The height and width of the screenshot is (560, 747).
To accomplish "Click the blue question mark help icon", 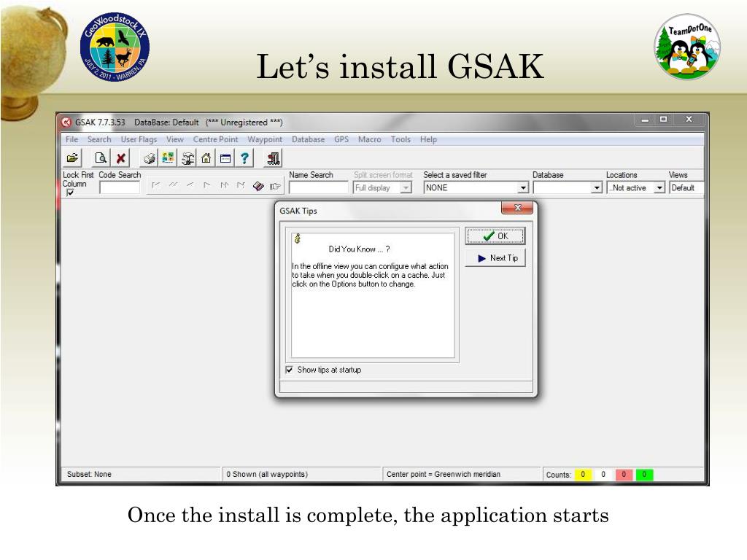I will (244, 158).
